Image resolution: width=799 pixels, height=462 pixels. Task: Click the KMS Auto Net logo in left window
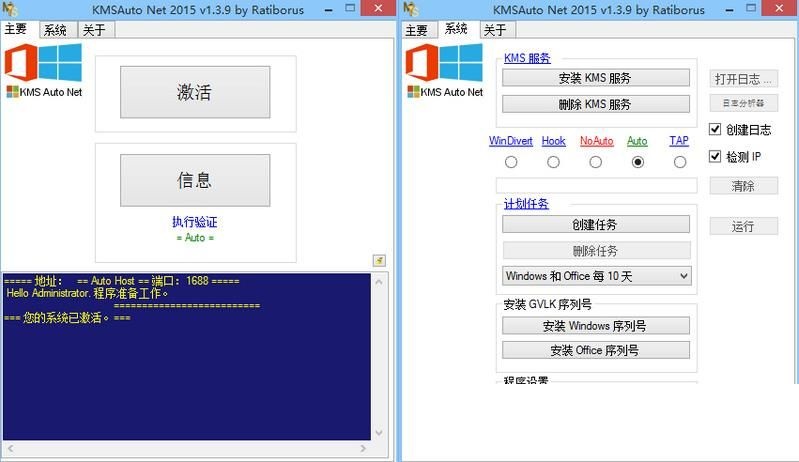[43, 70]
